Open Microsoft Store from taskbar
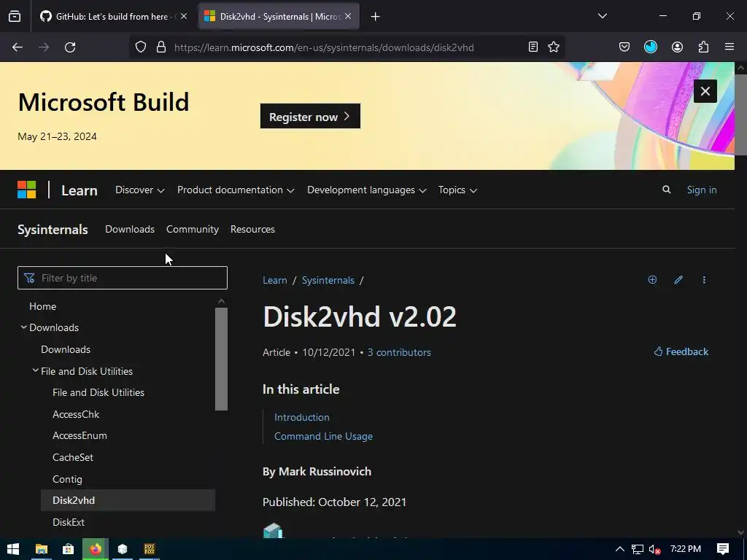This screenshot has width=747, height=560. click(x=68, y=549)
